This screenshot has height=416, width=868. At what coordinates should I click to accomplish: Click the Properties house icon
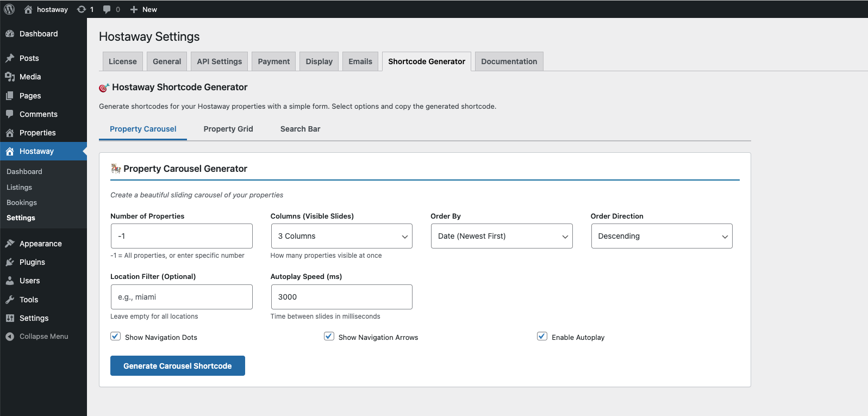[10, 133]
